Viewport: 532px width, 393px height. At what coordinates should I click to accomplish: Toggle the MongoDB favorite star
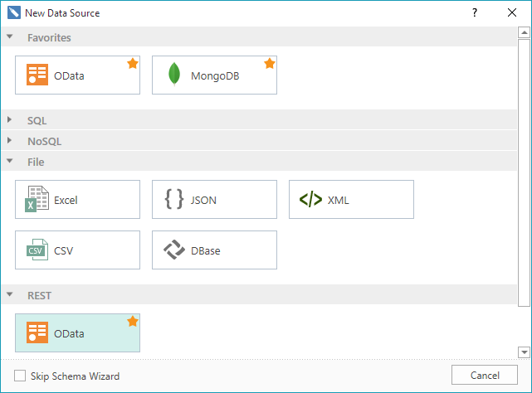(x=270, y=63)
